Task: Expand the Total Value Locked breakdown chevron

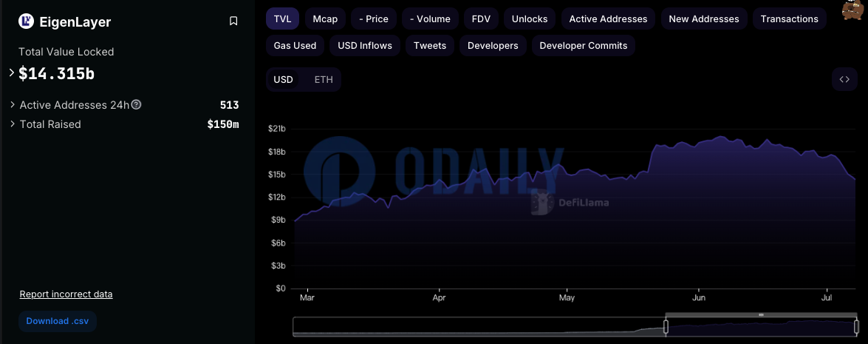Action: click(x=12, y=72)
